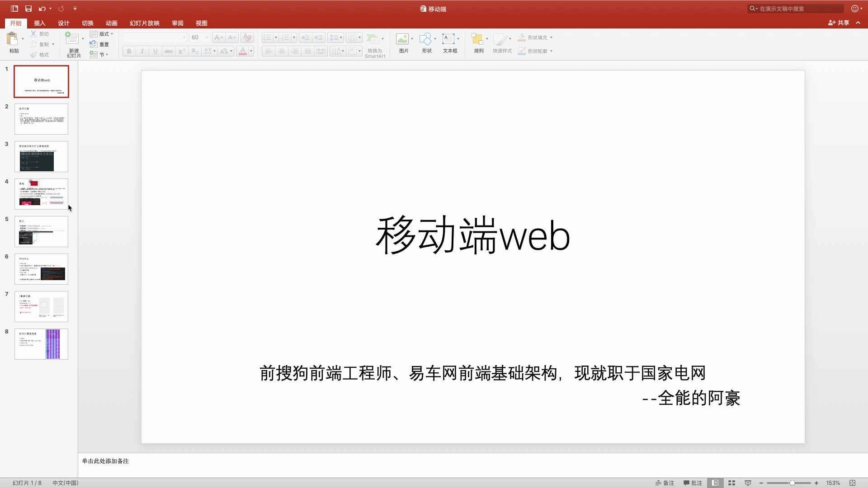Open the Shape Outline (形状轮廓) dropdown arrow

(x=551, y=51)
